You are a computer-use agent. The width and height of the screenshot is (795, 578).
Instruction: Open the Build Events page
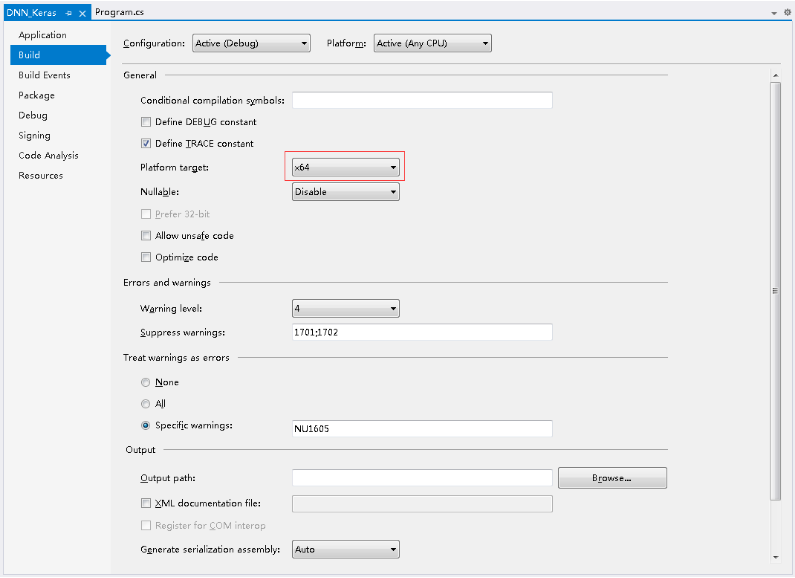click(45, 75)
